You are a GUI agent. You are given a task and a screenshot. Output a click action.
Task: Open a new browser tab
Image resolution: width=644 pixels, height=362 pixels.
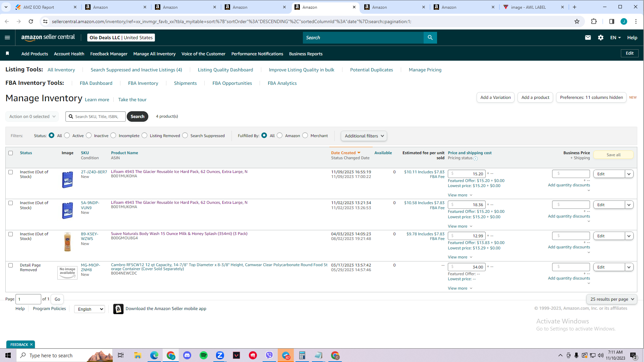pos(575,7)
